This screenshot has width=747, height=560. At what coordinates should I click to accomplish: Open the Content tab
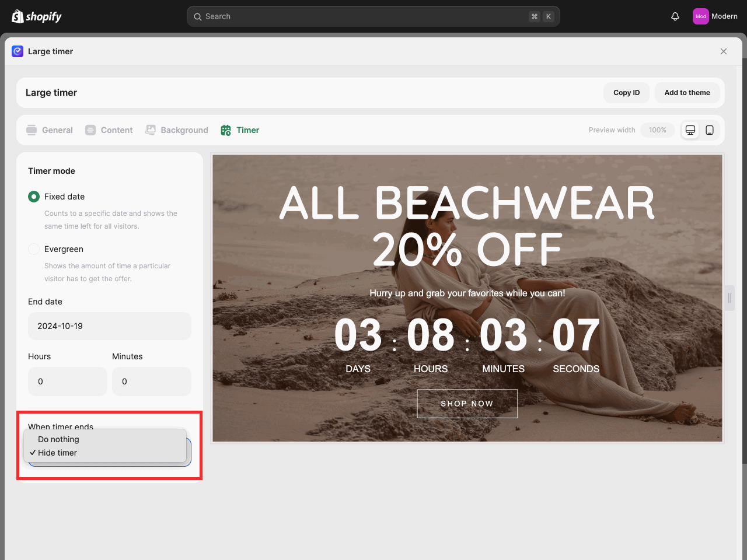(x=109, y=130)
